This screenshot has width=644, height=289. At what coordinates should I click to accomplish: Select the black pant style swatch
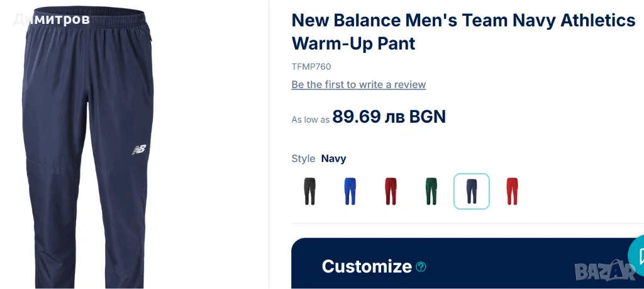pyautogui.click(x=309, y=191)
